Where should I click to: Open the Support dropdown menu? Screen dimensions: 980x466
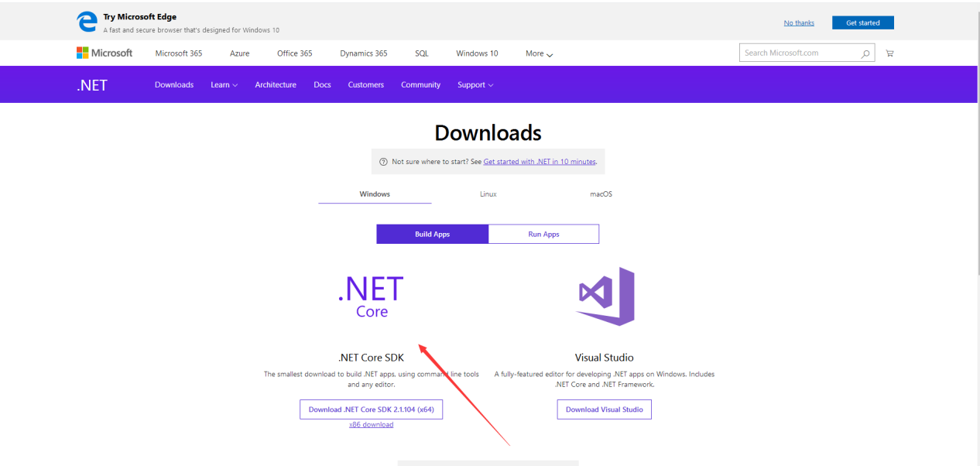tap(475, 85)
